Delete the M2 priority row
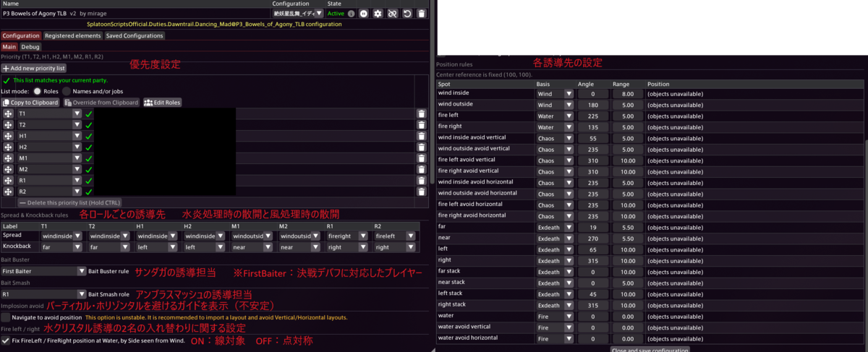This screenshot has height=352, width=868. coord(422,170)
